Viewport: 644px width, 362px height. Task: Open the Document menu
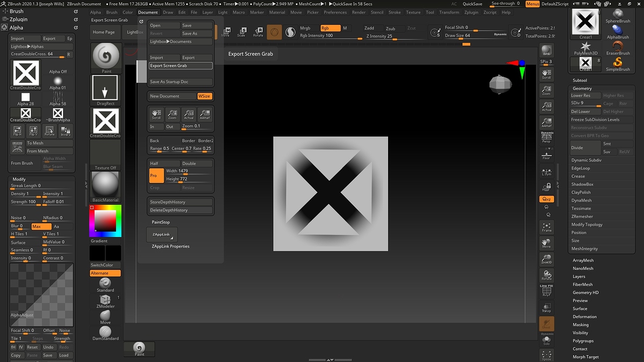pyautogui.click(x=148, y=12)
